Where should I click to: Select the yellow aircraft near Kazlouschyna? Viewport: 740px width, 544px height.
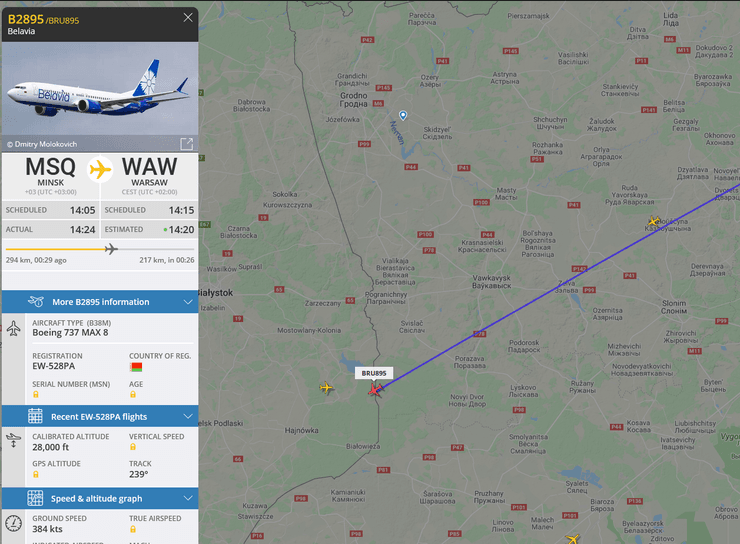tap(654, 221)
